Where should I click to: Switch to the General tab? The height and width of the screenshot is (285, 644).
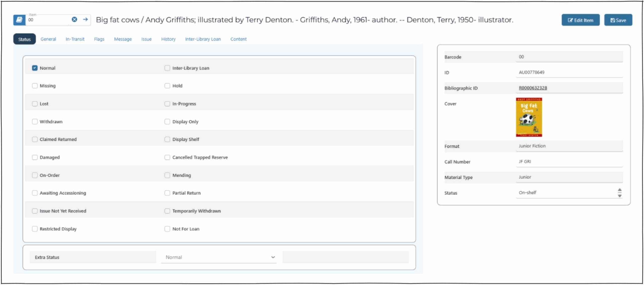pos(48,39)
